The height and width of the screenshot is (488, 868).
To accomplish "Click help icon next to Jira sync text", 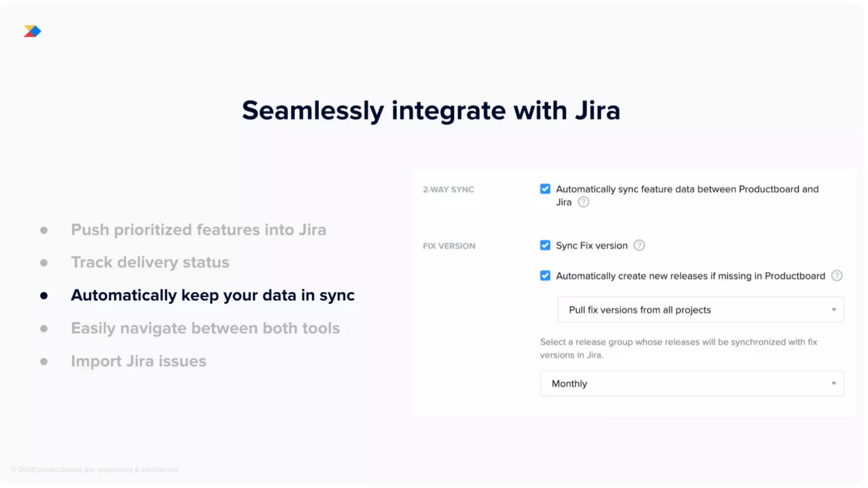I will tap(584, 202).
